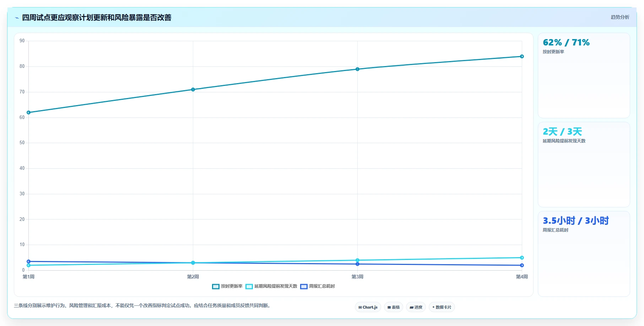Toggle the 按时更新率 legend label
This screenshot has height=326, width=644.
click(x=232, y=286)
